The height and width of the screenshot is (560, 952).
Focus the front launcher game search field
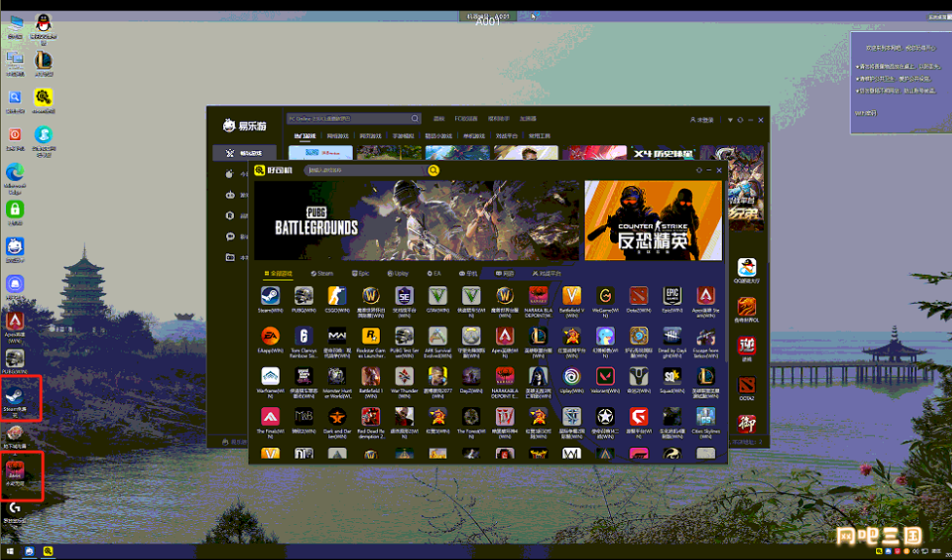pos(365,170)
